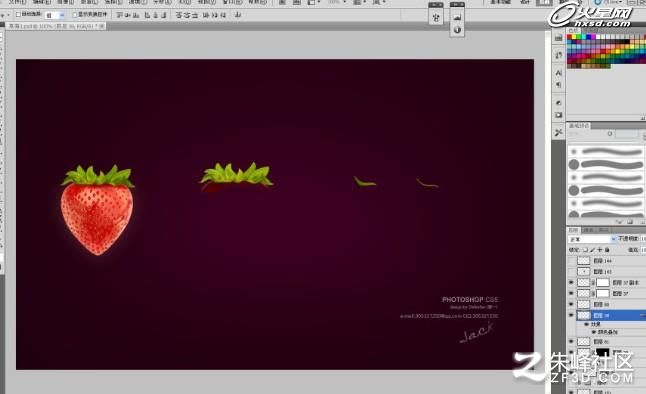Pick the bright green swatch in top row

(579, 37)
